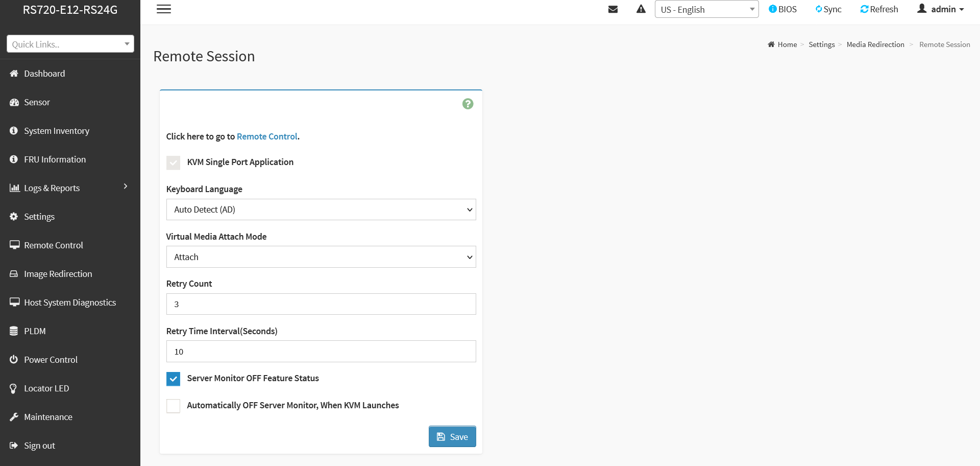
Task: Click the Locator LED bulb icon
Action: point(13,389)
